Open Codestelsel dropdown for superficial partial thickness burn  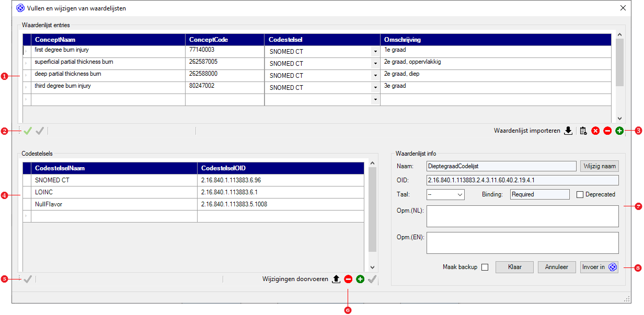375,63
